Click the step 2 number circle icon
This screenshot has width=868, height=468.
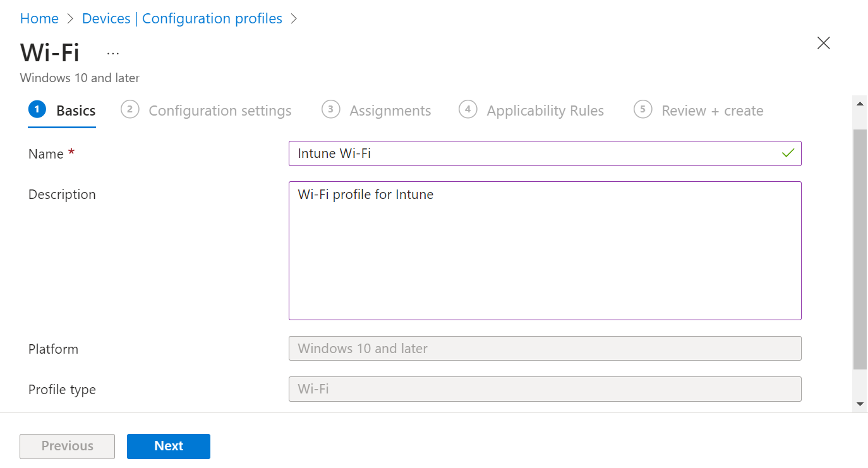pyautogui.click(x=130, y=110)
